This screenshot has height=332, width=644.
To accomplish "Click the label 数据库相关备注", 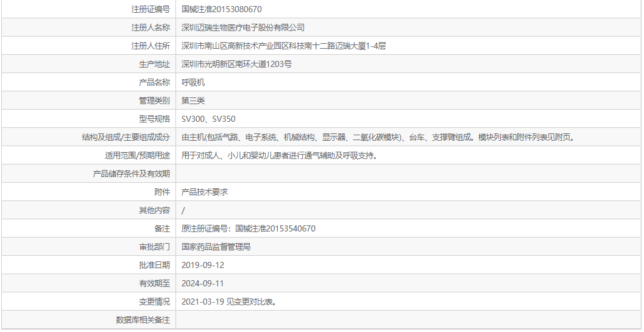I will (x=143, y=320).
